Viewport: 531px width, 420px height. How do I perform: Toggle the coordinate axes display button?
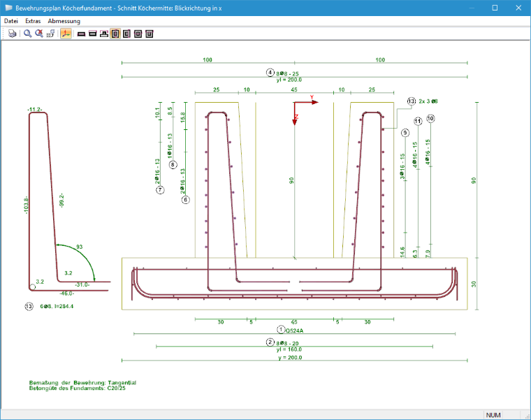[66, 34]
